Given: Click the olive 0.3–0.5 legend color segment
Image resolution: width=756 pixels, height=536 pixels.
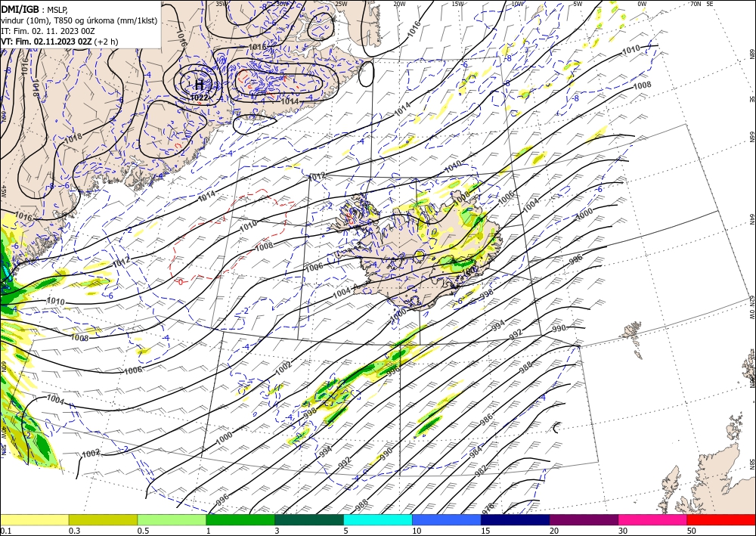Looking at the screenshot, I should (x=103, y=519).
